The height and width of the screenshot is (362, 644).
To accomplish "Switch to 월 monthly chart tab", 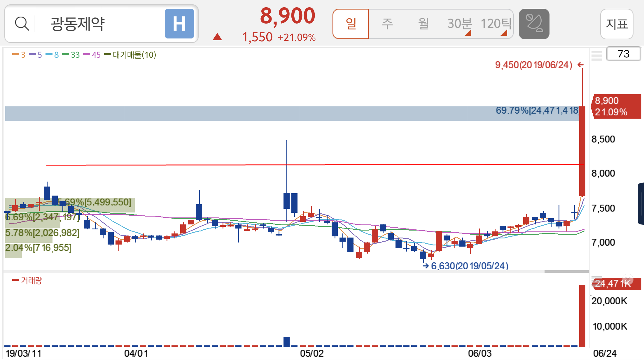I will [423, 24].
